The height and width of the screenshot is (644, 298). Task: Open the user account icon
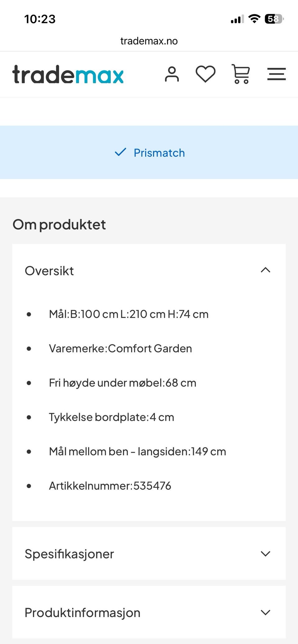pos(172,74)
